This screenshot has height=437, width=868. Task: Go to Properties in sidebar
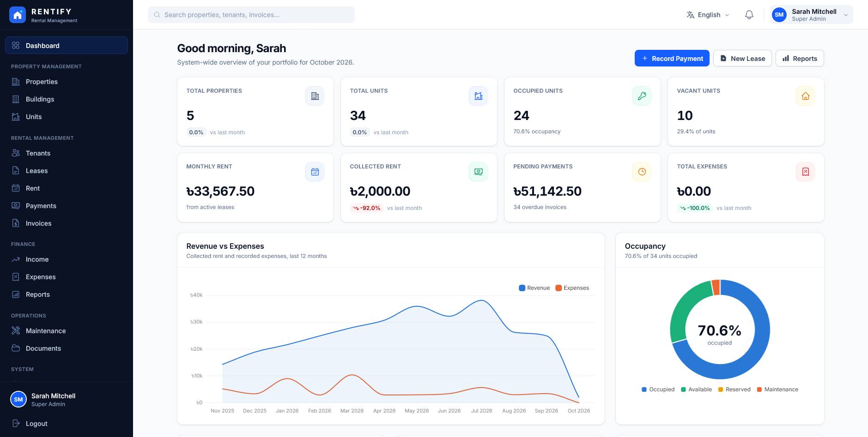(x=67, y=82)
